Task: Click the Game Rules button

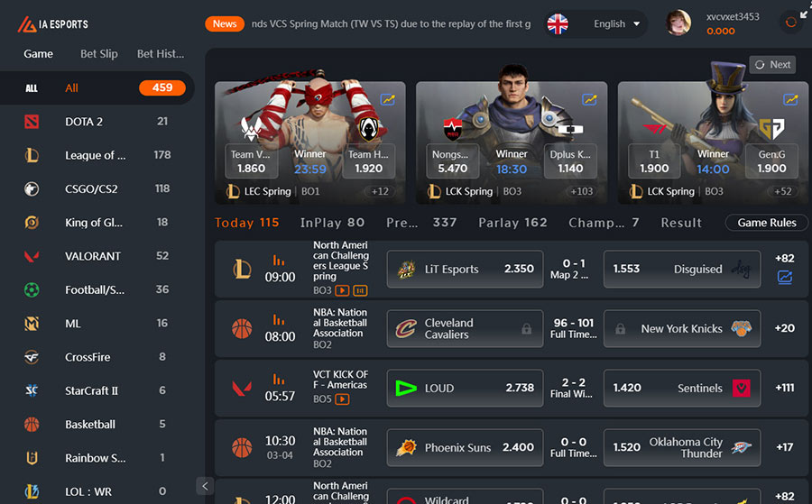Action: tap(767, 223)
